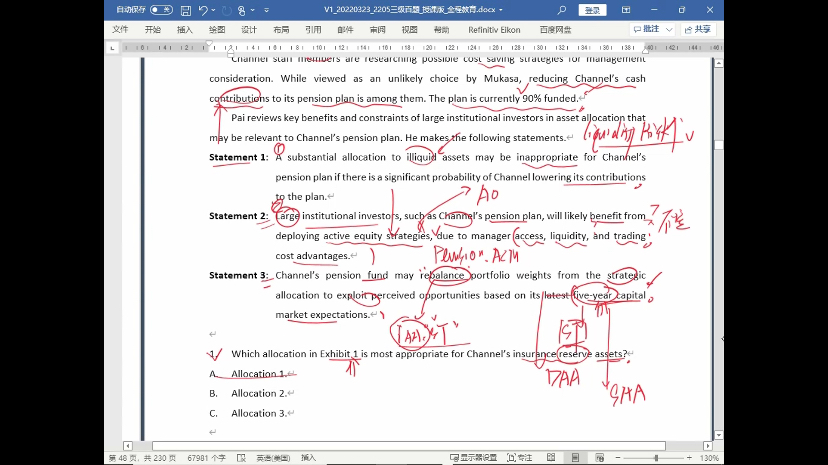Click the 登录 sign-in button
828x465 pixels.
click(593, 10)
